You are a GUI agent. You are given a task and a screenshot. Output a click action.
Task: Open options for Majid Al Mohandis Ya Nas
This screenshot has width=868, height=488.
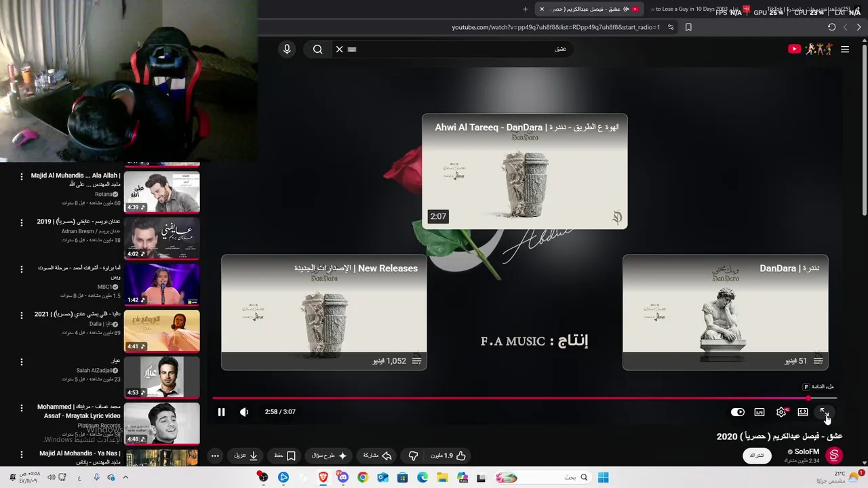(21, 453)
